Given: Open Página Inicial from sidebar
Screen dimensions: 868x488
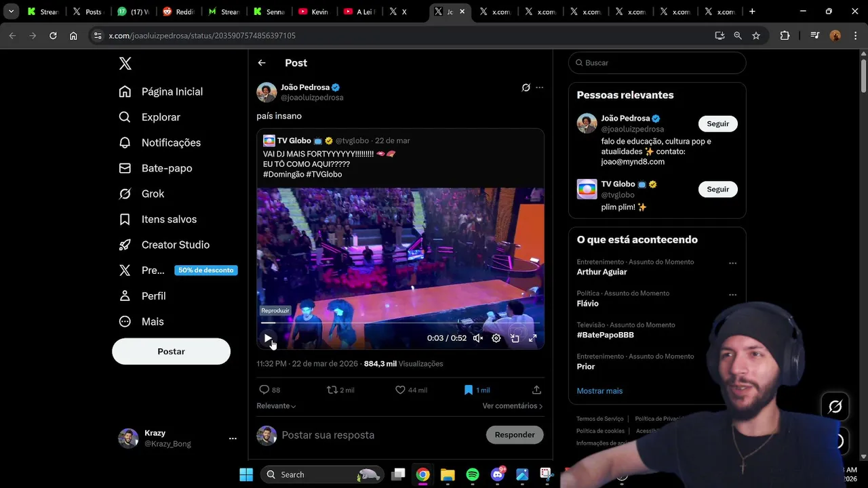Looking at the screenshot, I should [161, 91].
